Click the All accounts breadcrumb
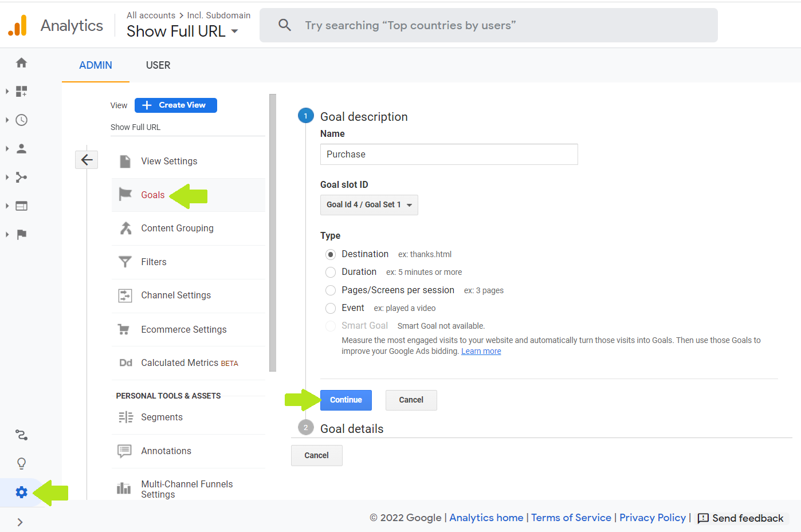This screenshot has height=532, width=801. 151,15
